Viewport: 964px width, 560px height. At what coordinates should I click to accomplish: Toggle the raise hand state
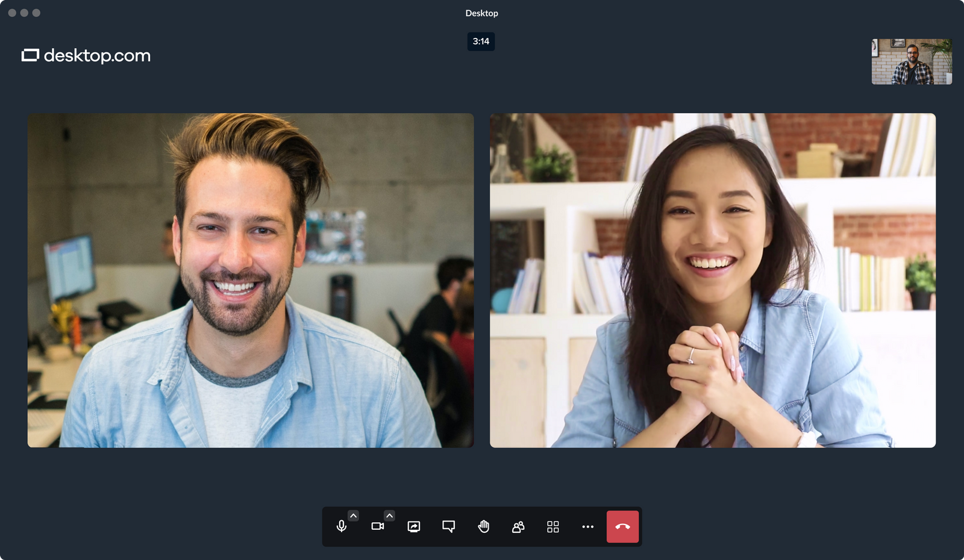483,526
